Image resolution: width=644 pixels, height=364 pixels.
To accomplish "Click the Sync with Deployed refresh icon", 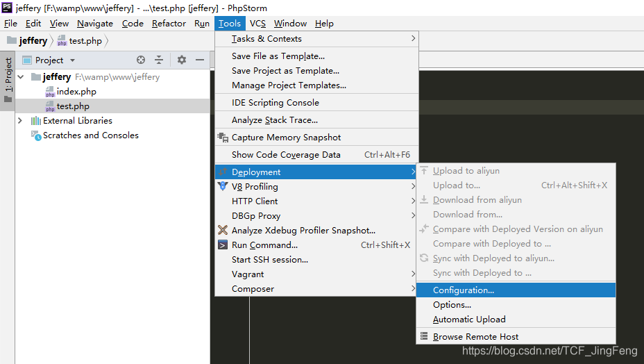I will click(x=424, y=258).
